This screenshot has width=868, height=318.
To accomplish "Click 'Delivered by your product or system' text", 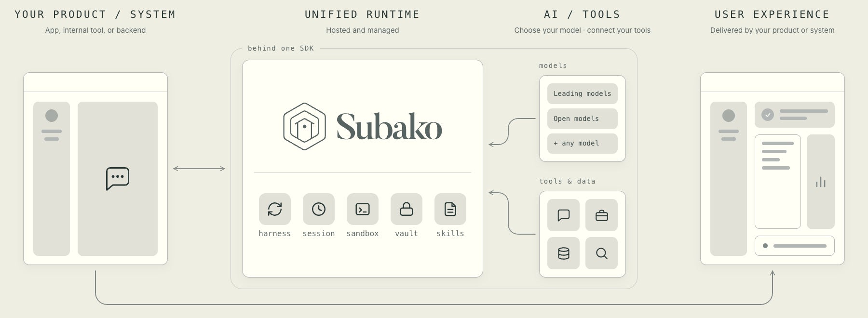I will click(x=772, y=30).
